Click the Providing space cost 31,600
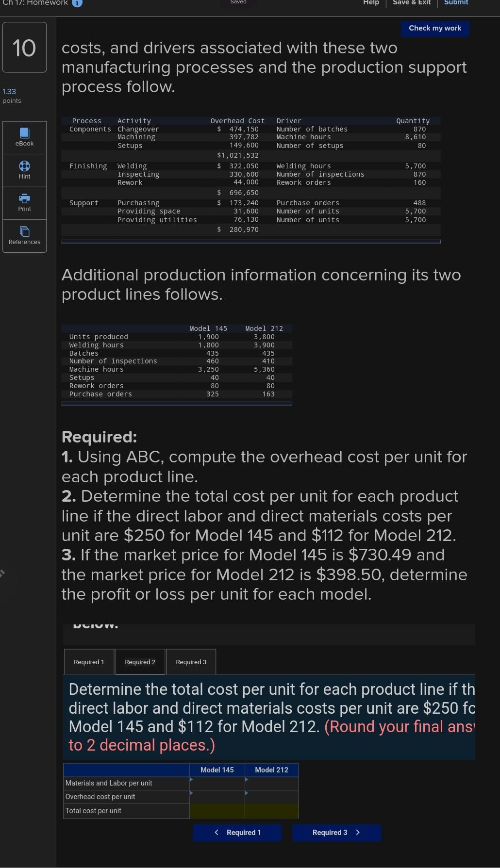This screenshot has height=868, width=500. [246, 211]
